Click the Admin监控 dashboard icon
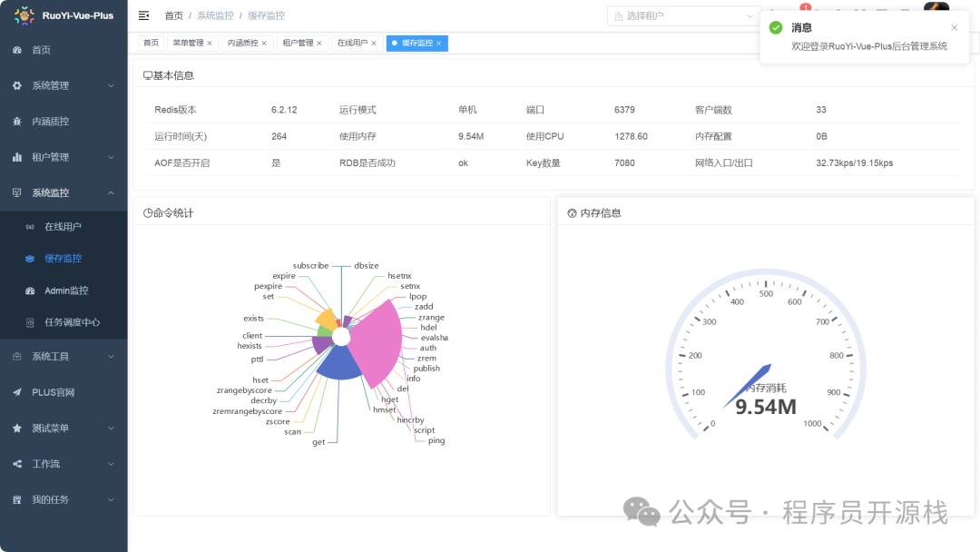 tap(30, 291)
